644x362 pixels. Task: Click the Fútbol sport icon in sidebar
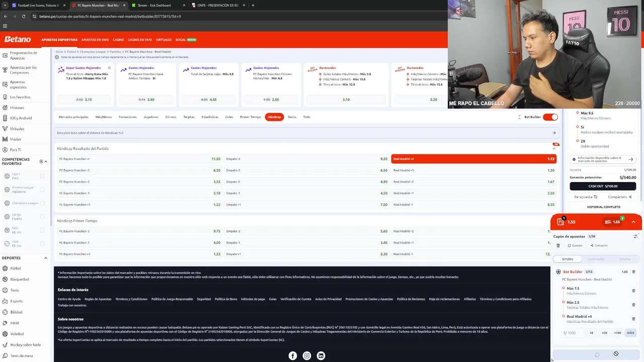pos(6,268)
